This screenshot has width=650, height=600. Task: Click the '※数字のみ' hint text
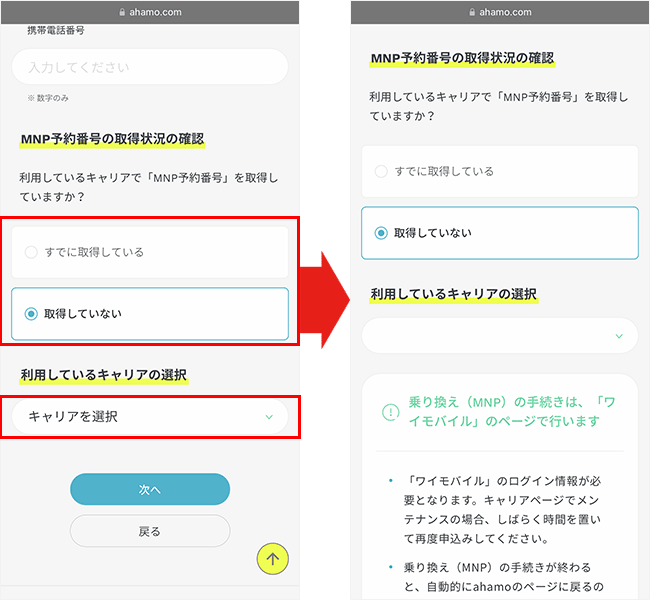pos(48,98)
